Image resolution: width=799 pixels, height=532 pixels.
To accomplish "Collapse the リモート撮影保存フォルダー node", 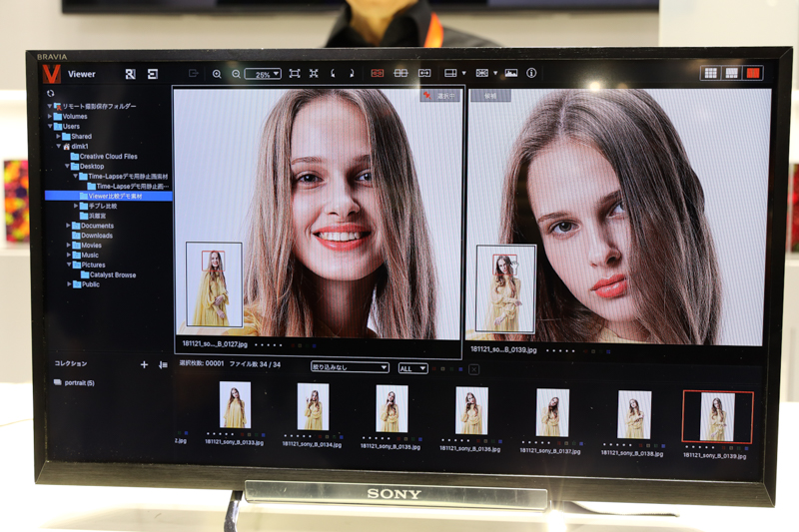I will pyautogui.click(x=49, y=106).
